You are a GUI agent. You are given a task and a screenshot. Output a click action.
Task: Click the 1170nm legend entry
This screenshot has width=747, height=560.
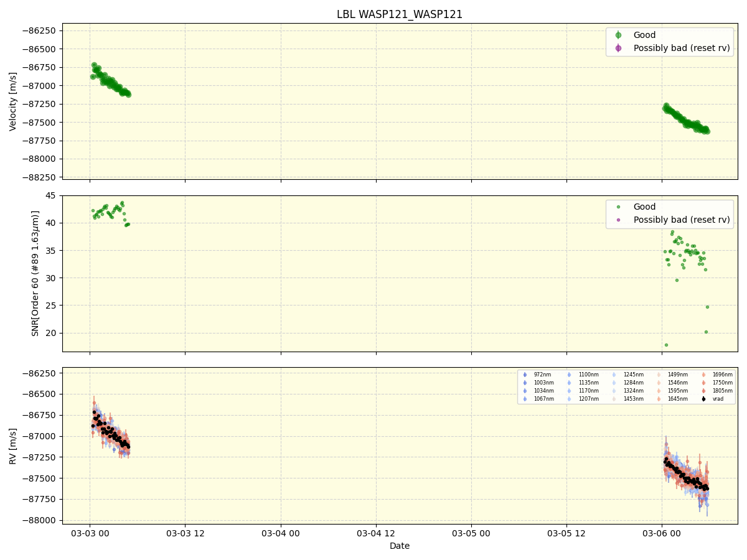pyautogui.click(x=583, y=391)
